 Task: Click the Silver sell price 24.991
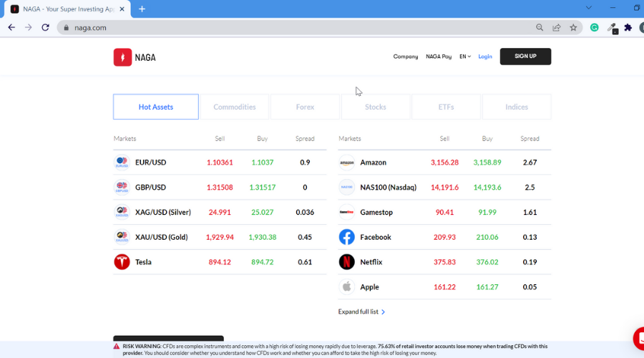220,212
